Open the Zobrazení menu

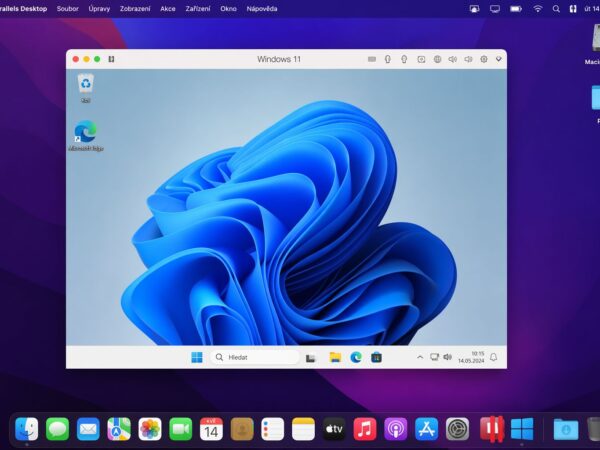[135, 8]
